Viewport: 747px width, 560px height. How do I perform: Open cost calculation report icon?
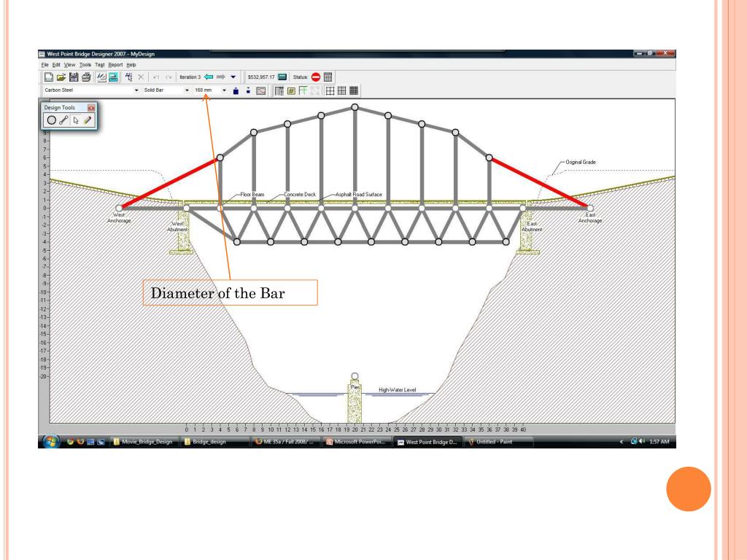282,77
